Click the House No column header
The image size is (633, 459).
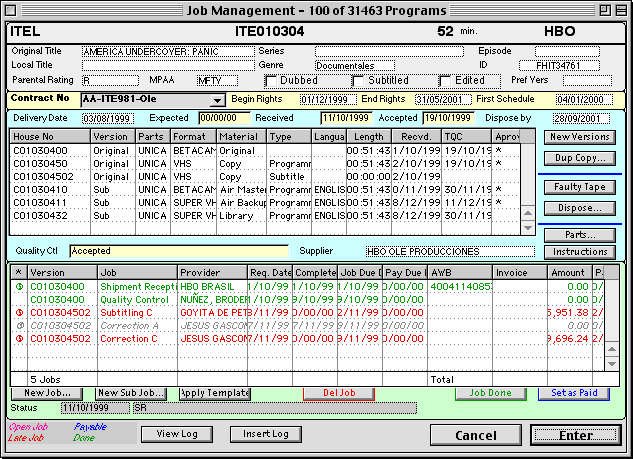[50, 136]
